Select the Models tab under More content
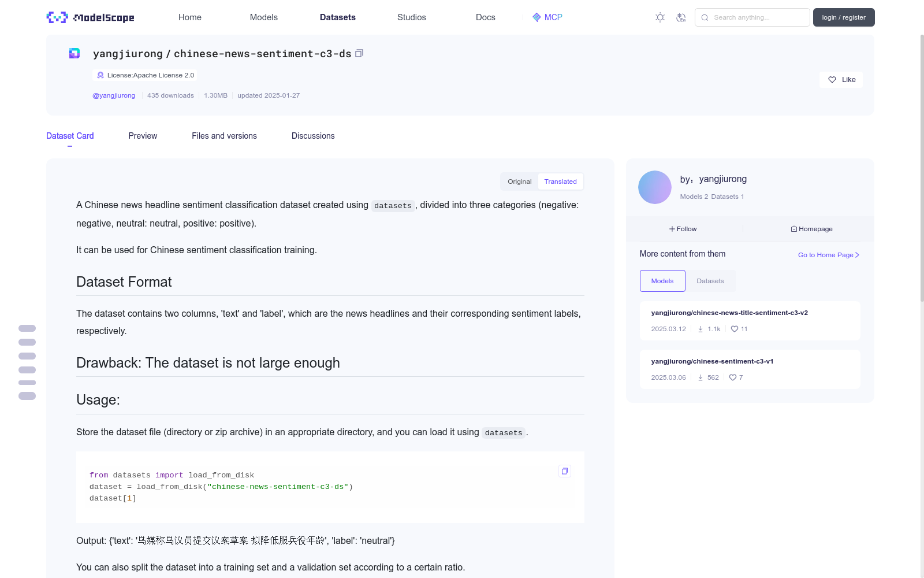924x578 pixels. pyautogui.click(x=662, y=281)
